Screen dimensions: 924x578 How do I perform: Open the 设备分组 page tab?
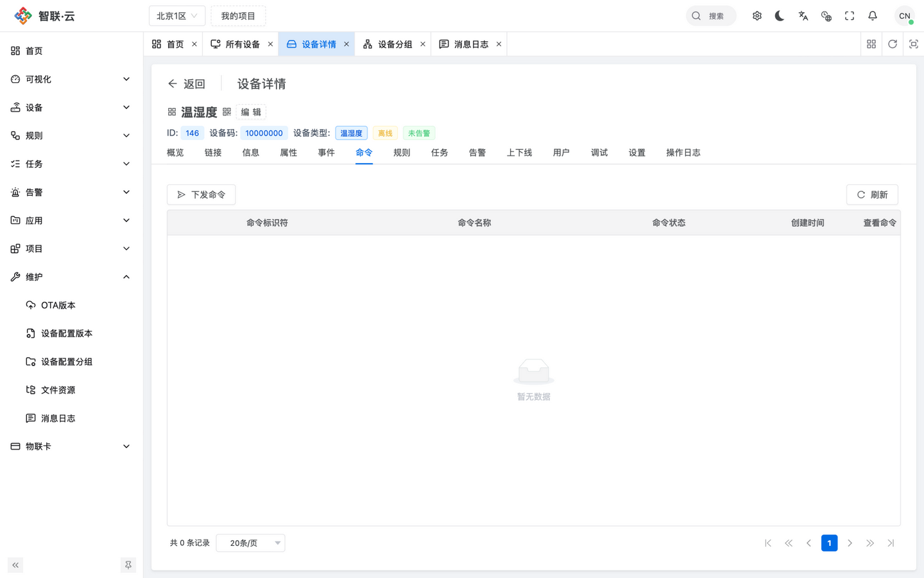393,44
